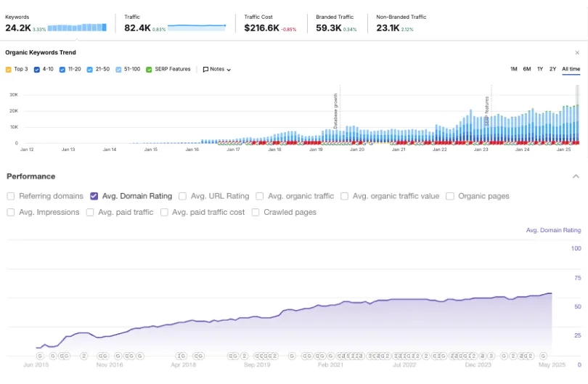Toggle the Top 3 keywords checkbox
The width and height of the screenshot is (588, 384).
[x=8, y=70]
